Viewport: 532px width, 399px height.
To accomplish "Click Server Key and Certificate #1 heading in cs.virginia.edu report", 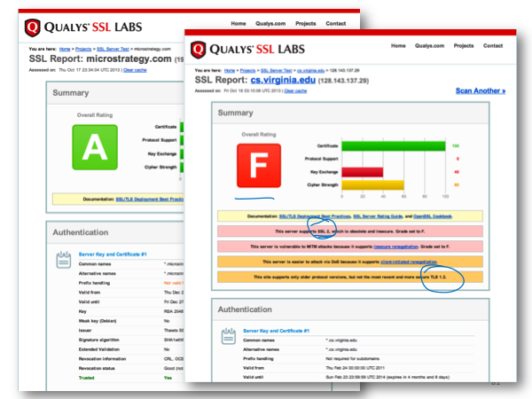I will 276,331.
